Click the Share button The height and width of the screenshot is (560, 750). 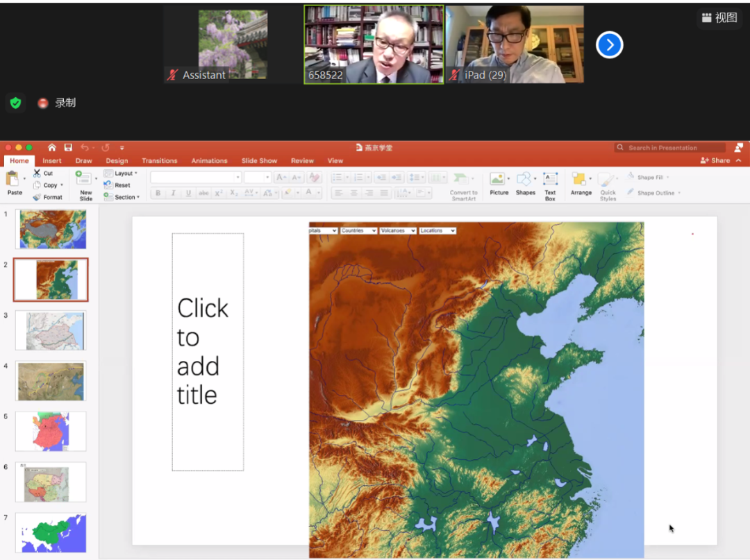tap(716, 160)
